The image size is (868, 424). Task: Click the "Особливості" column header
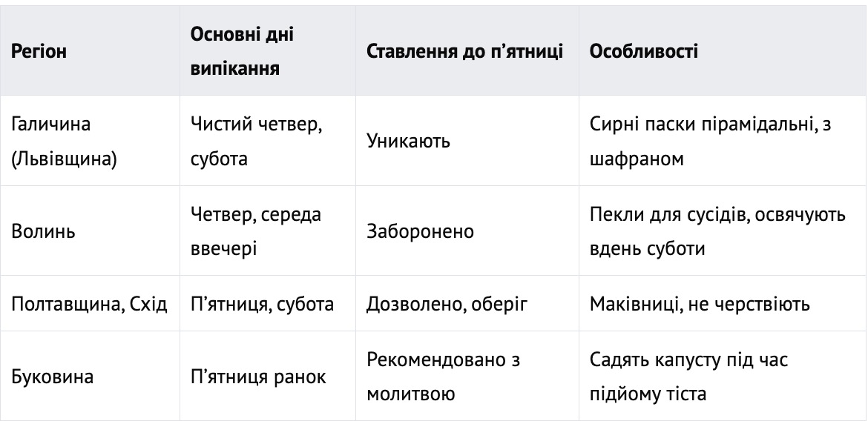643,53
